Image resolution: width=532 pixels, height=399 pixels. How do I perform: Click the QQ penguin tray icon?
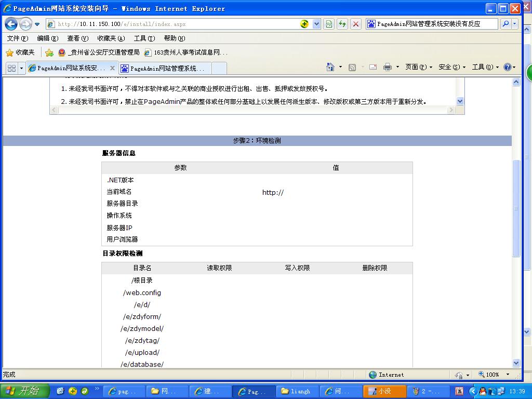click(483, 391)
